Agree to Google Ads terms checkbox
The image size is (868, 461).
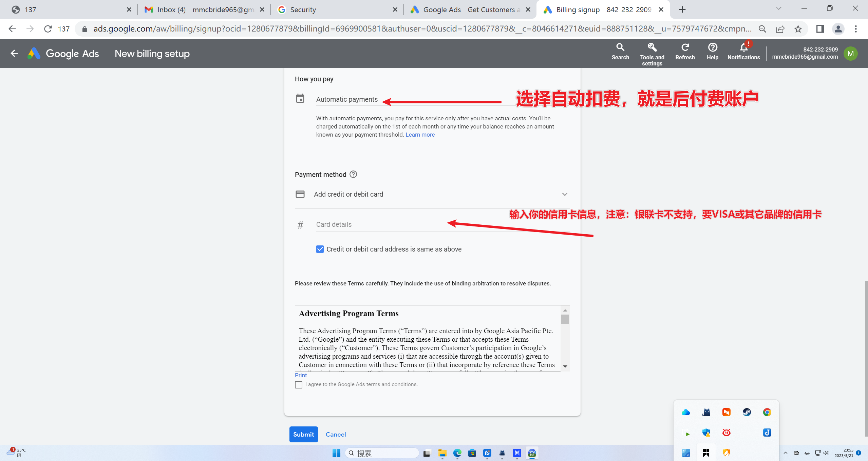(299, 384)
